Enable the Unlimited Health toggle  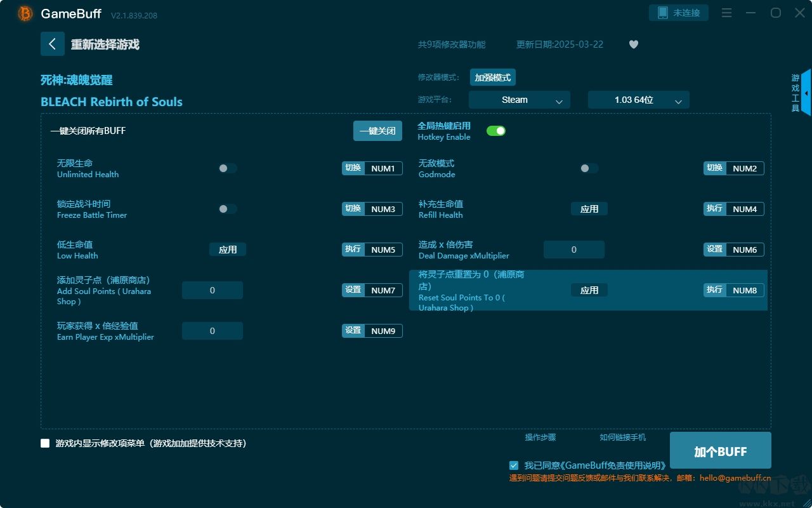coord(228,168)
